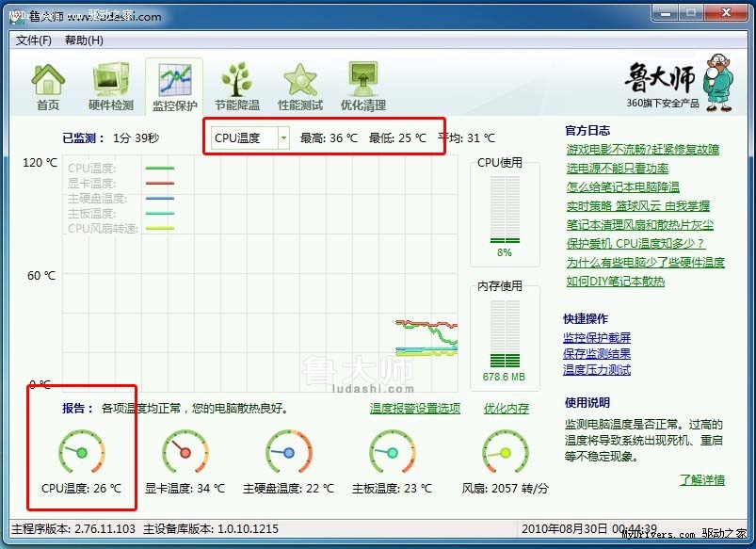756x549 pixels.
Task: Click the 优化内存 link
Action: (x=507, y=409)
